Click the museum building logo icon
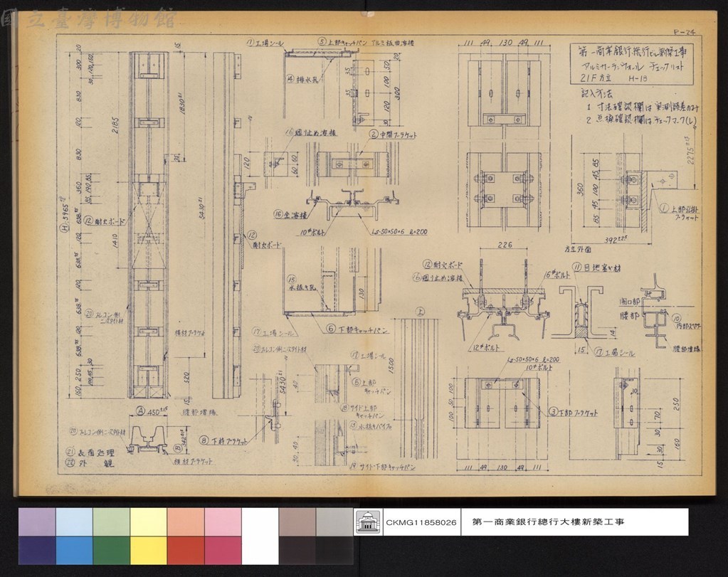728x577 pixels. tap(368, 522)
